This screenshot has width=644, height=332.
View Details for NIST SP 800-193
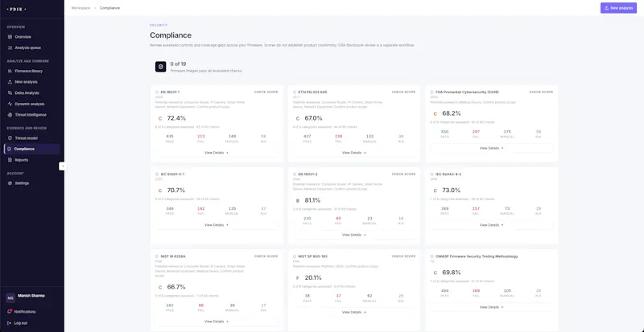tap(354, 312)
